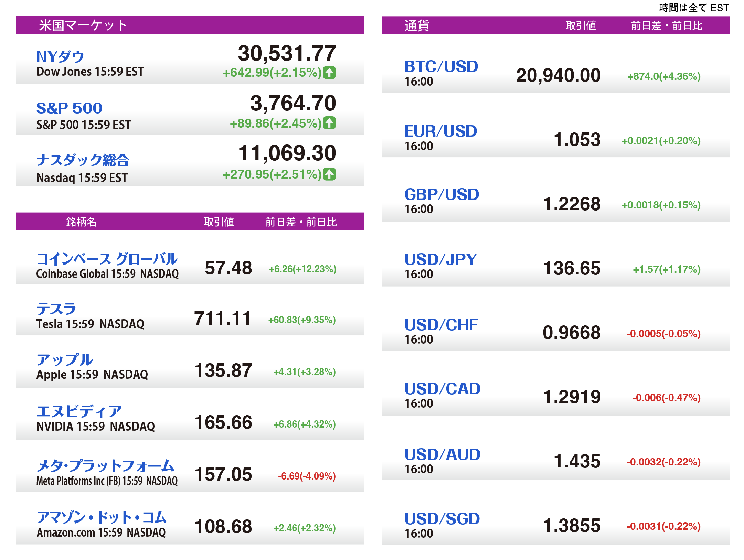This screenshot has height=560, width=744.
Task: Click the Nasdaq green up-arrow icon
Action: pyautogui.click(x=329, y=174)
